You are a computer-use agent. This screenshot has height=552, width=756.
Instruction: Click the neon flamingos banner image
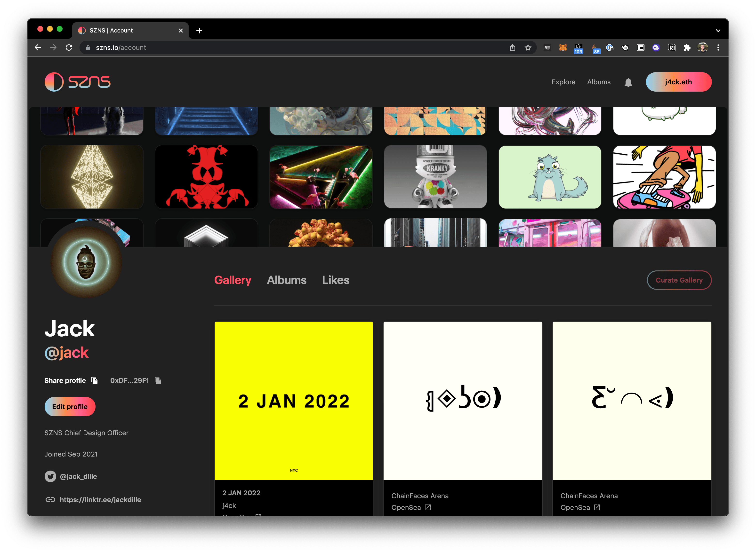(x=321, y=177)
